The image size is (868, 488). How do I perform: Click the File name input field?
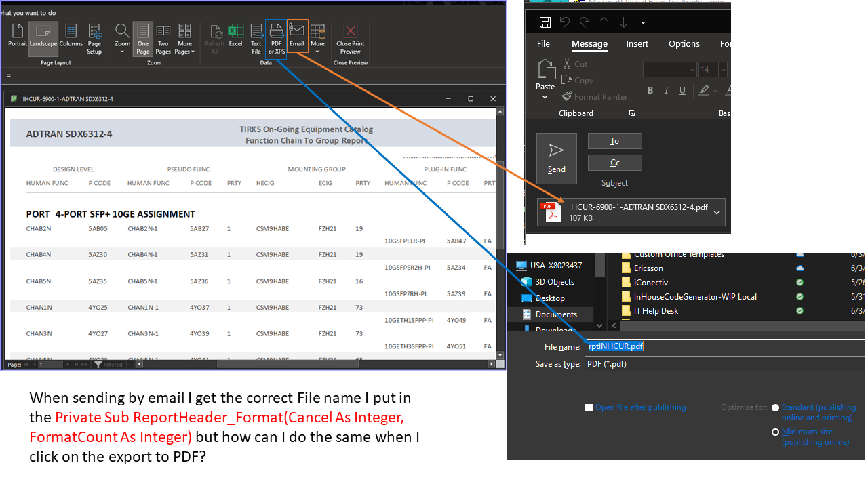(719, 346)
